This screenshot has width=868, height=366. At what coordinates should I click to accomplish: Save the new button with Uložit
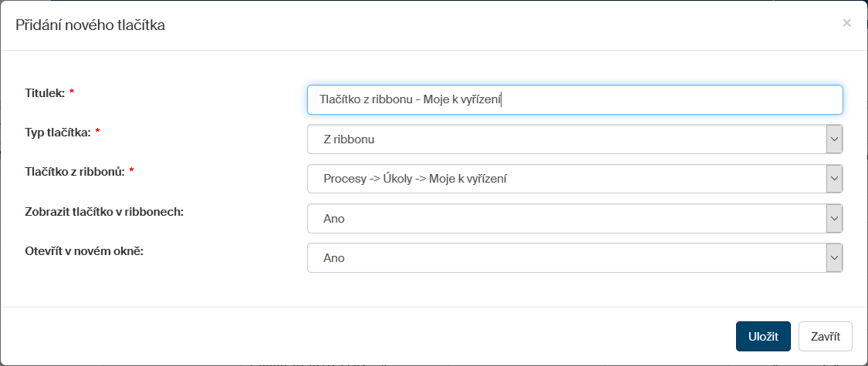(763, 337)
